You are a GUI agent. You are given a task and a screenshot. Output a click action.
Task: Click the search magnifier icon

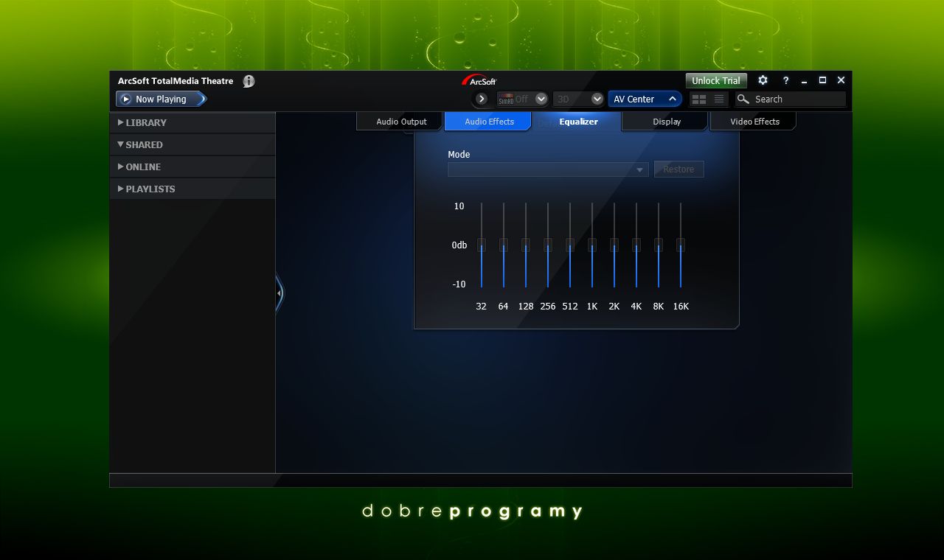[743, 99]
